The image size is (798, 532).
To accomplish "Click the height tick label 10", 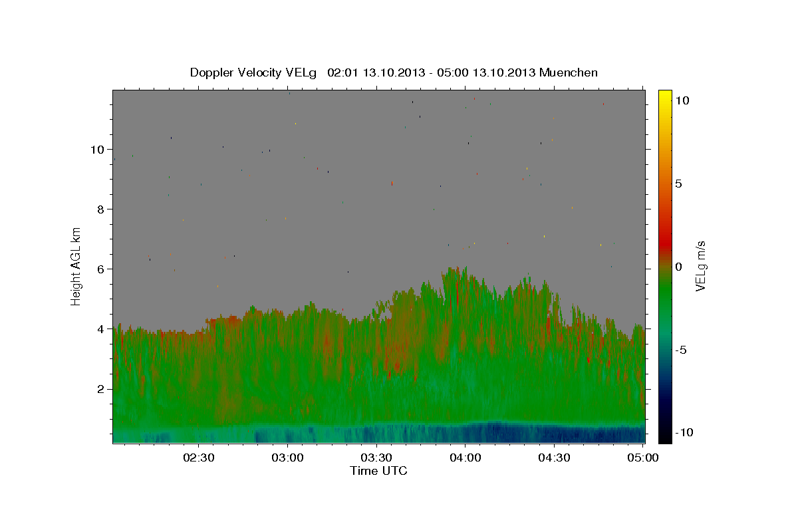I will (97, 149).
